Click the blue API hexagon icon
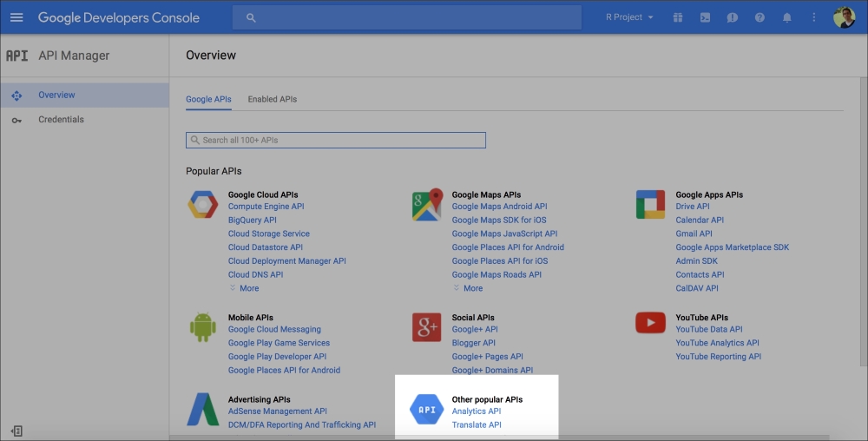 pyautogui.click(x=426, y=410)
